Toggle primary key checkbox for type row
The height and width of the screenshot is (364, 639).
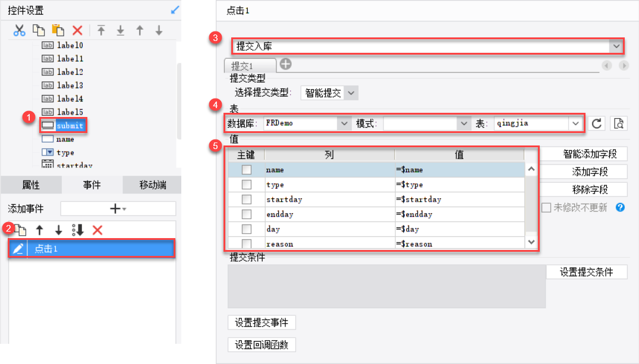click(247, 185)
